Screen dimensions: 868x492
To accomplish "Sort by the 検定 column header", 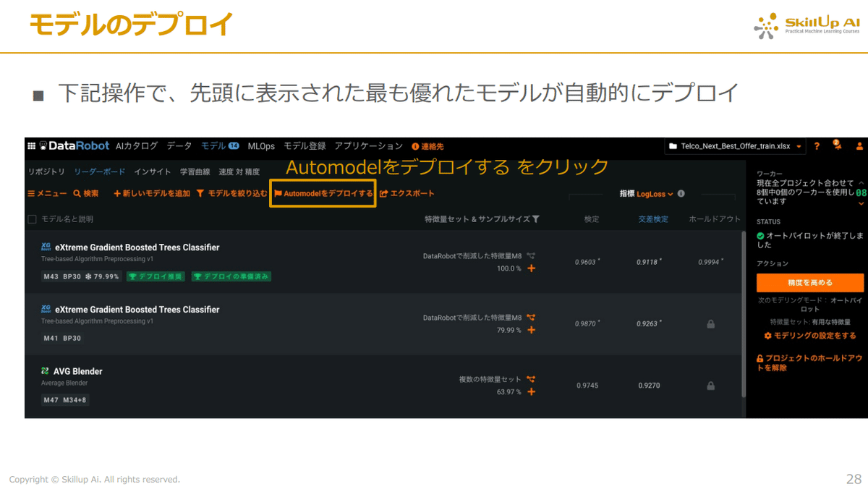I will pos(592,219).
